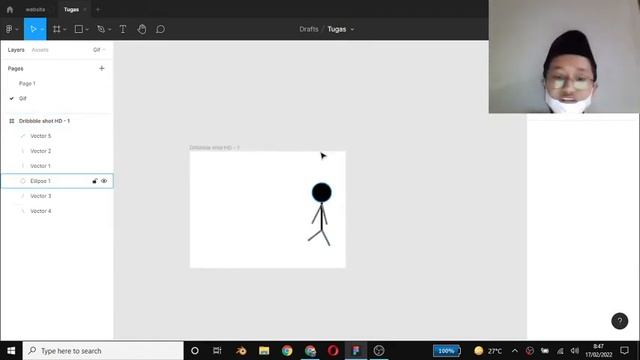640x360 pixels.
Task: Select the Dribbble shot HD - 1 frame layer
Action: tap(44, 121)
